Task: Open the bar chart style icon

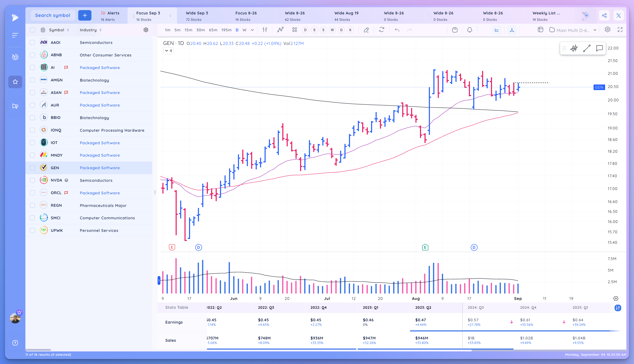Action: click(x=265, y=30)
